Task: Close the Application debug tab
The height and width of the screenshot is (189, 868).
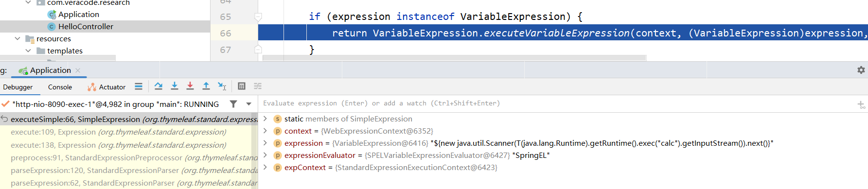Action: (x=78, y=70)
